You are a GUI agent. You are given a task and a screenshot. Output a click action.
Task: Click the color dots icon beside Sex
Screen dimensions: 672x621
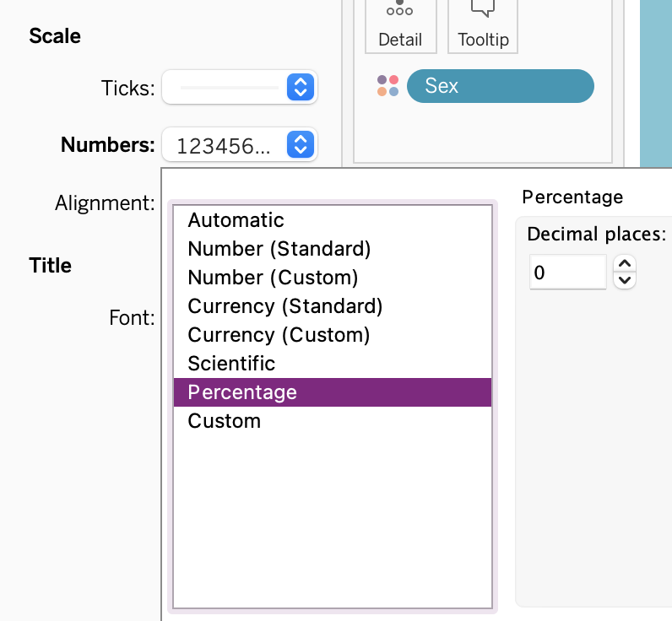[388, 86]
